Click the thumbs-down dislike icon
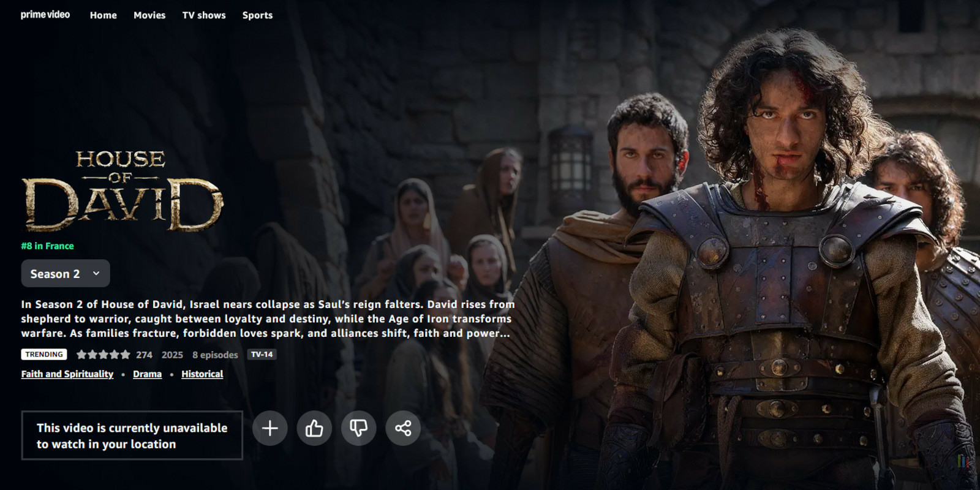980x490 pixels. pos(358,428)
